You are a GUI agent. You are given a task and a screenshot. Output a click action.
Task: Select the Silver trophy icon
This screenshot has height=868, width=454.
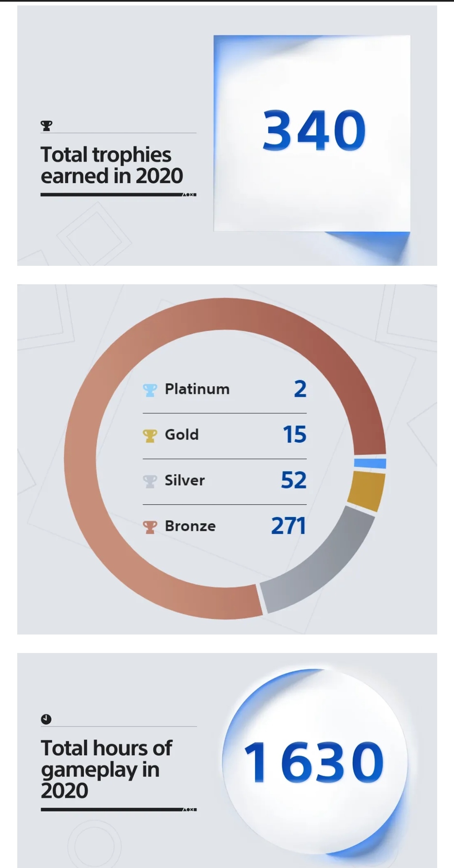[150, 481]
